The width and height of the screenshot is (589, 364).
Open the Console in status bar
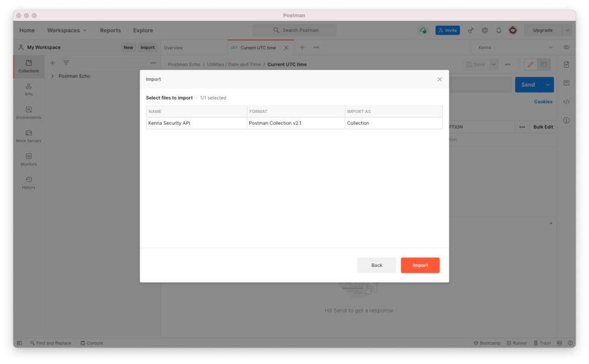click(92, 343)
